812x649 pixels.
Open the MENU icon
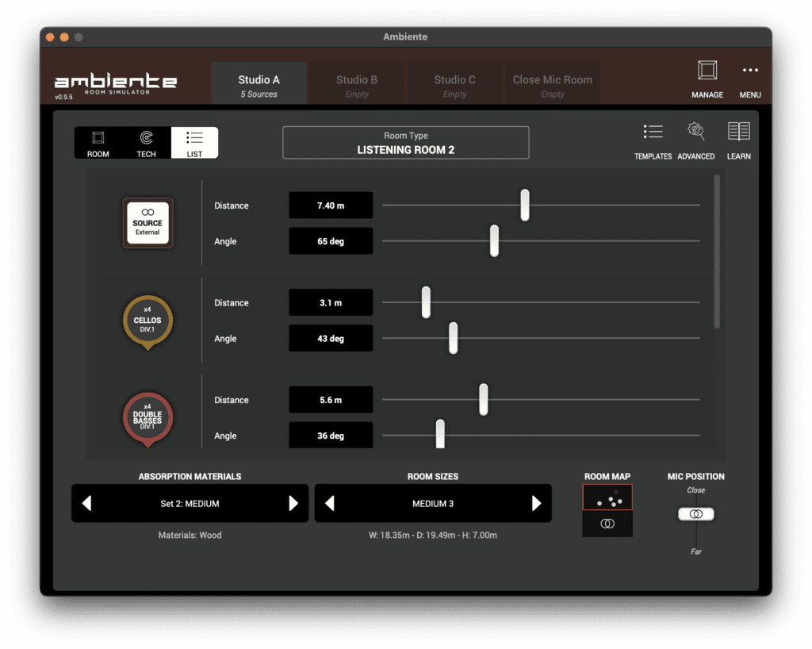click(x=749, y=79)
